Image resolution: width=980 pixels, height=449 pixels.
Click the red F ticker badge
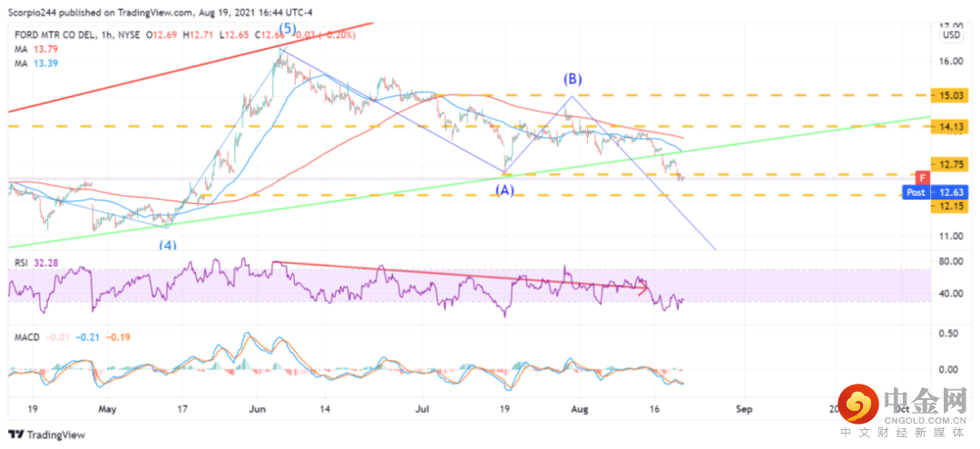point(922,178)
